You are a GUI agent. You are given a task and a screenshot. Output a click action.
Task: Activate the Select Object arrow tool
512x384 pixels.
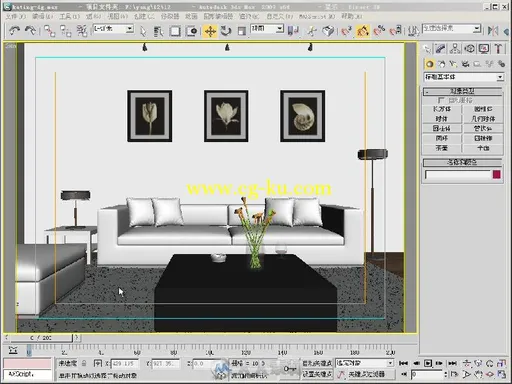[143, 31]
